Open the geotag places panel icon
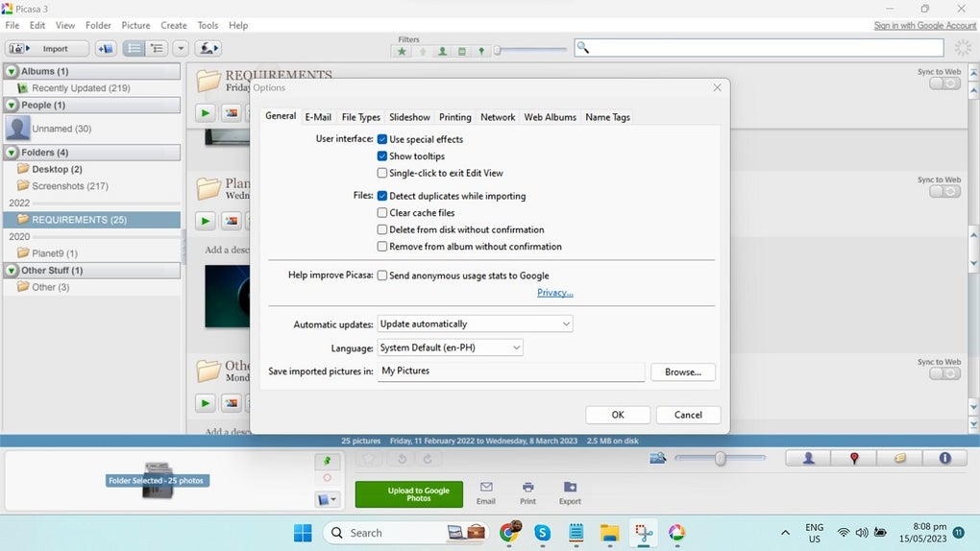Image resolution: width=980 pixels, height=551 pixels. click(x=854, y=459)
